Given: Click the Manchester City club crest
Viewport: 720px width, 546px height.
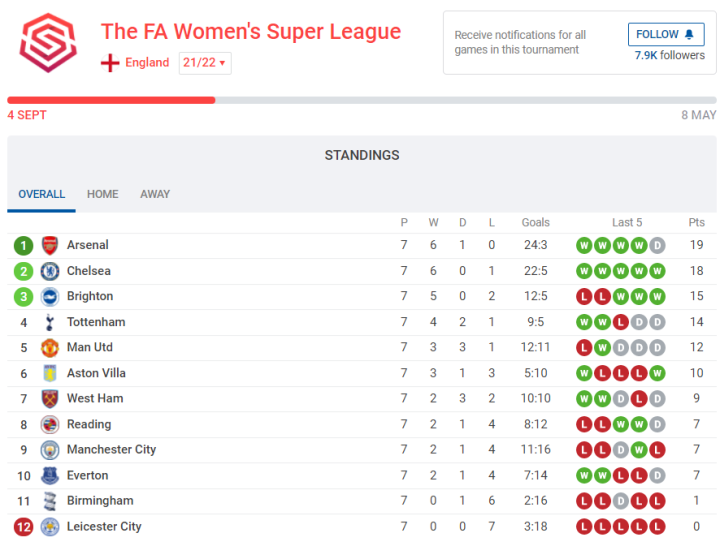Looking at the screenshot, I should pos(50,450).
